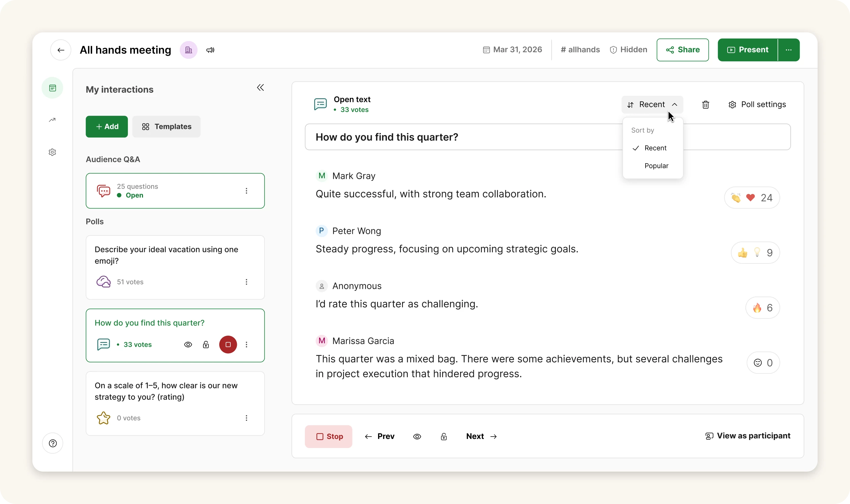Viewport: 850px width, 504px height.
Task: Click the megaphone announcement icon
Action: pos(210,50)
